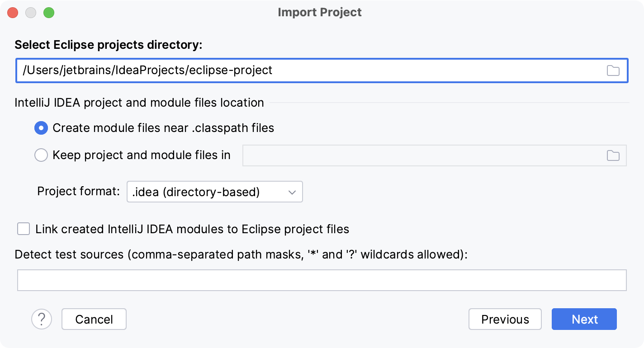Image resolution: width=644 pixels, height=348 pixels.
Task: Click the Project format label
Action: [78, 191]
